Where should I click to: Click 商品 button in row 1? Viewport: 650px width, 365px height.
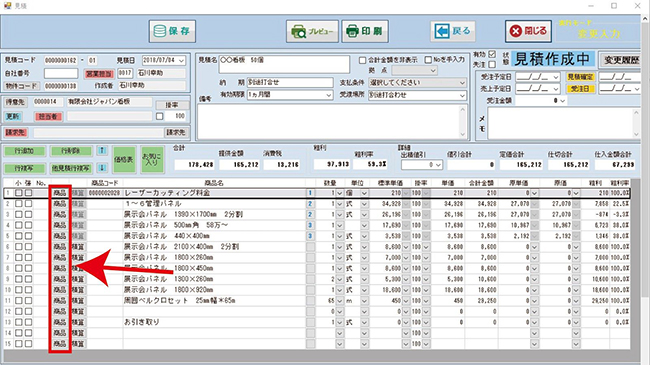[x=60, y=193]
